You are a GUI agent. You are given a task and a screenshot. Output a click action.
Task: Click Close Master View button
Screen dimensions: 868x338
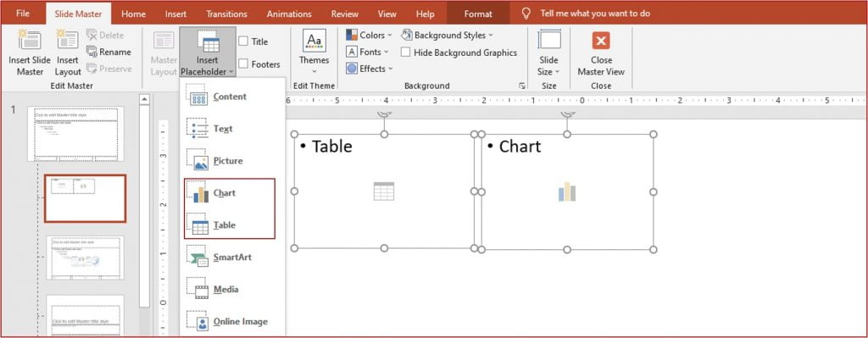point(601,53)
